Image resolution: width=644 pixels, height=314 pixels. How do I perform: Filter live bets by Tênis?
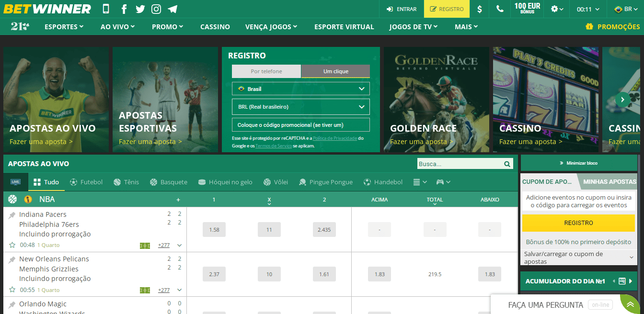(x=126, y=182)
